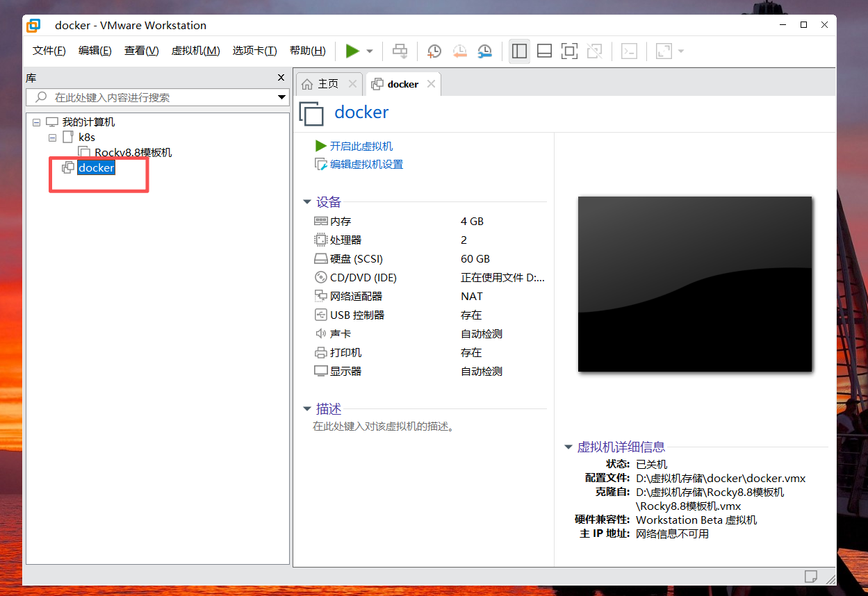The height and width of the screenshot is (596, 868).
Task: Open the 文件(F) menu
Action: pos(49,51)
